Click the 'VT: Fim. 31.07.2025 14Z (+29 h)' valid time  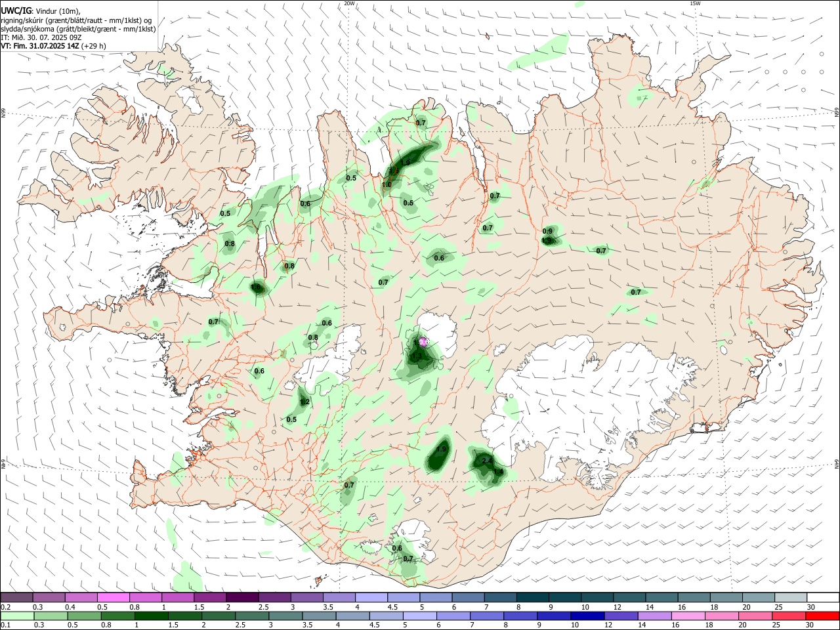pyautogui.click(x=53, y=46)
